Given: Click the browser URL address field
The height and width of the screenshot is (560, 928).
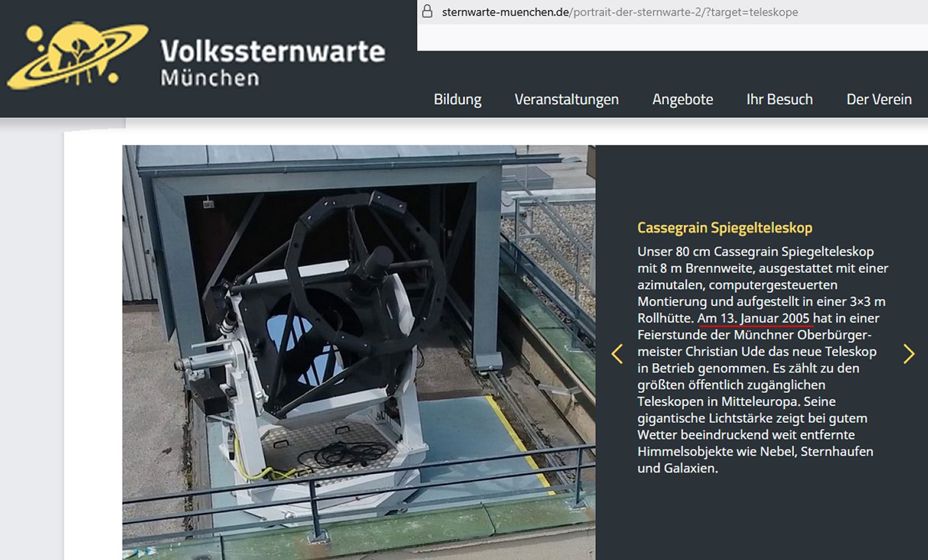Looking at the screenshot, I should [x=663, y=12].
